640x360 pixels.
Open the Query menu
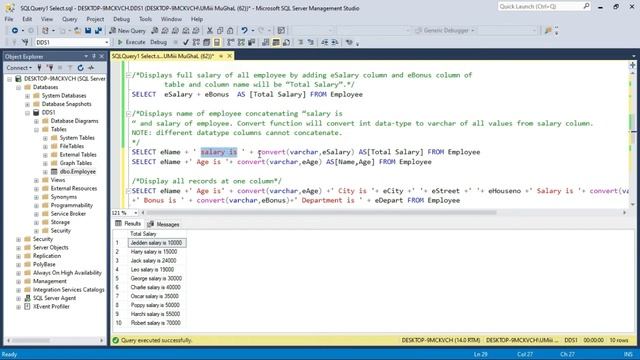coord(69,19)
